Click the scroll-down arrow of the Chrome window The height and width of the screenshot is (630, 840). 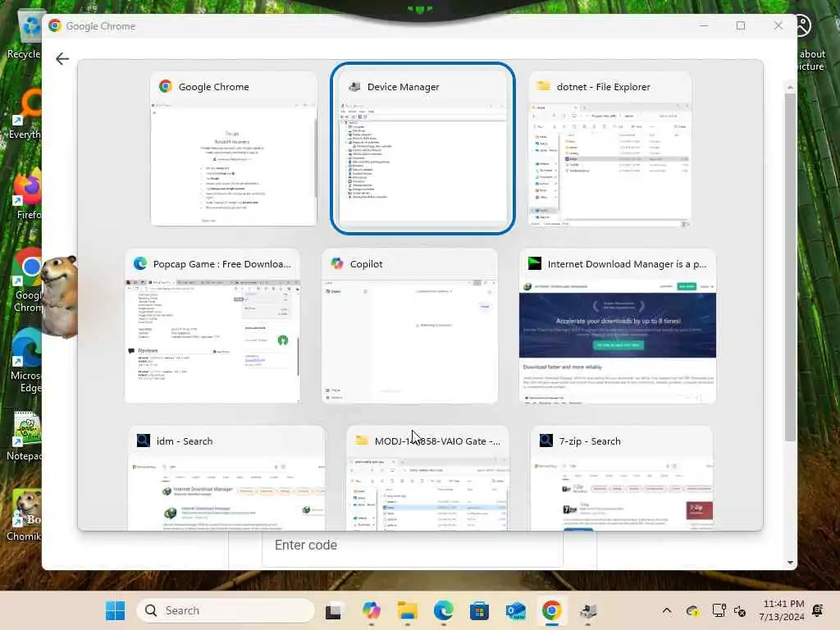[790, 563]
